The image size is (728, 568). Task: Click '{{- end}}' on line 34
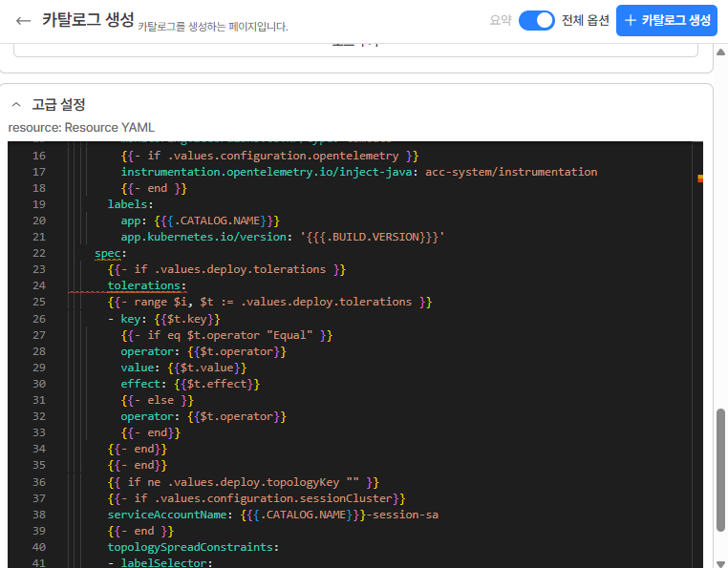coord(137,449)
